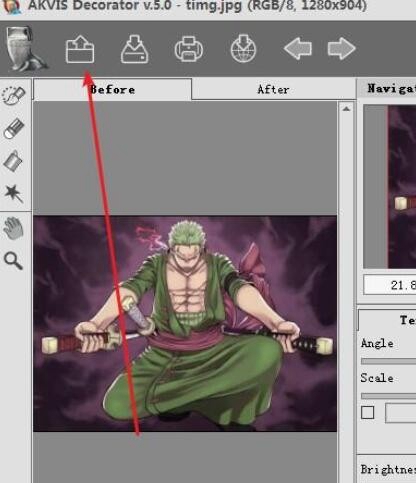
Task: Open an image file using the open icon
Action: 80,49
